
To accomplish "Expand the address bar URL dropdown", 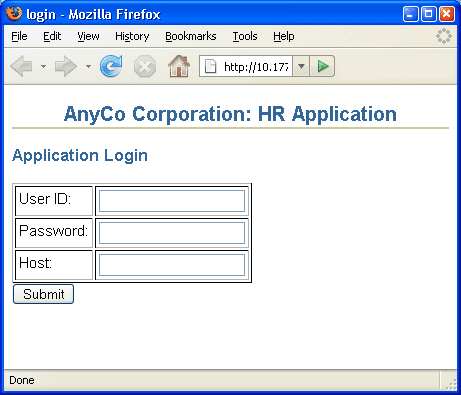I will (301, 66).
